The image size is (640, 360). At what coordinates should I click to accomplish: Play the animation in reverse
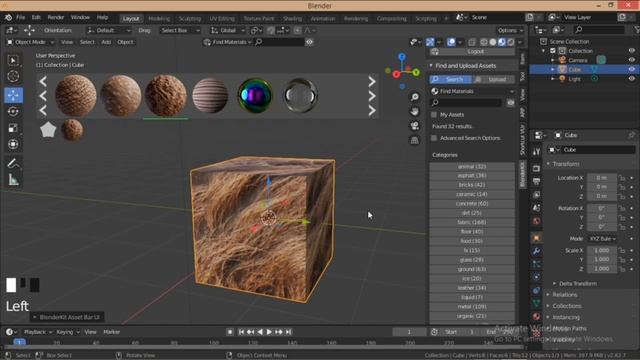point(260,332)
